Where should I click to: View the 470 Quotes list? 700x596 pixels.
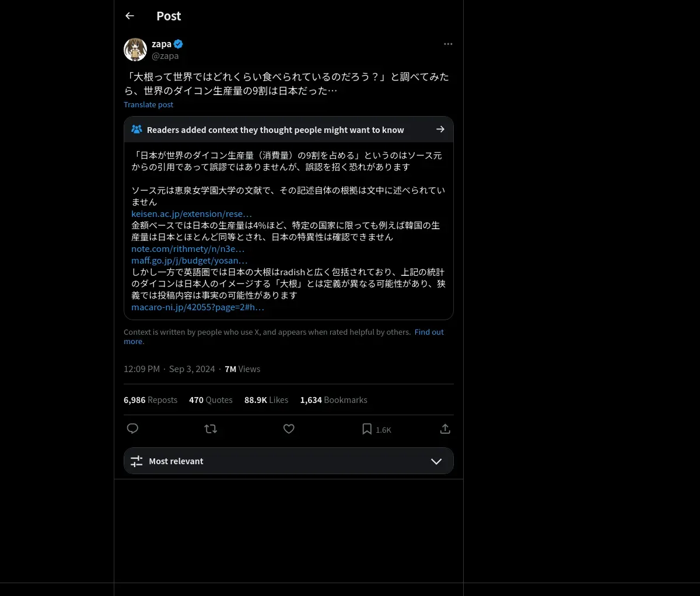[211, 400]
